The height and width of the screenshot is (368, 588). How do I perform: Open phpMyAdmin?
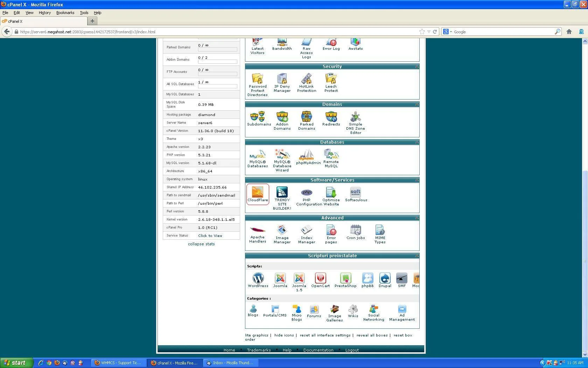[308, 157]
